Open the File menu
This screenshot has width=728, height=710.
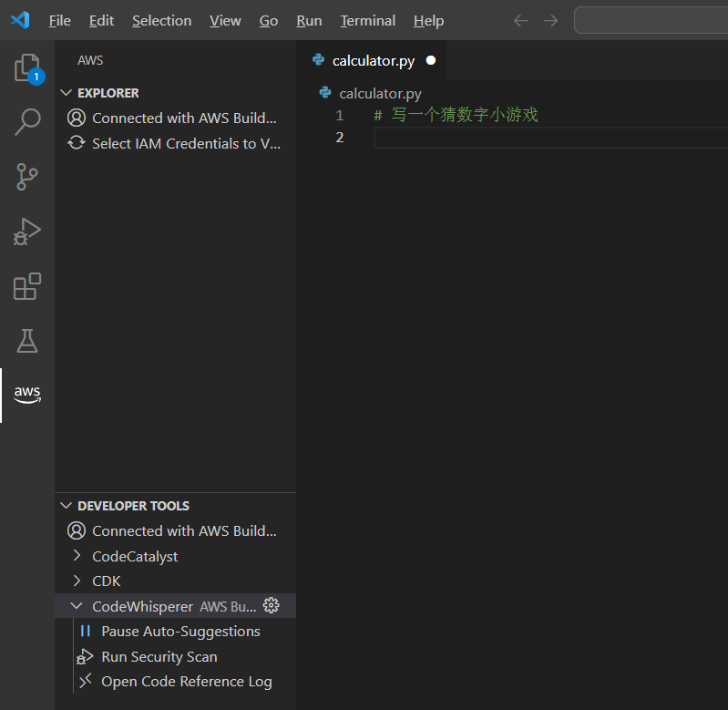click(x=60, y=20)
